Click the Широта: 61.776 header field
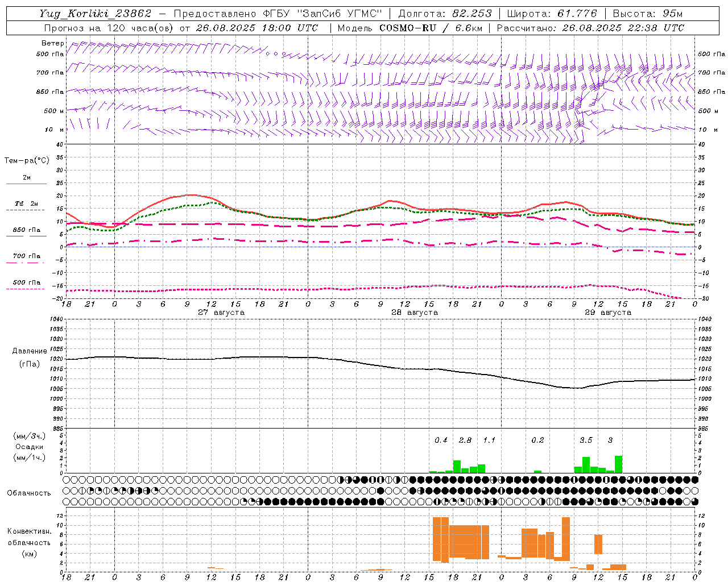 (x=552, y=14)
